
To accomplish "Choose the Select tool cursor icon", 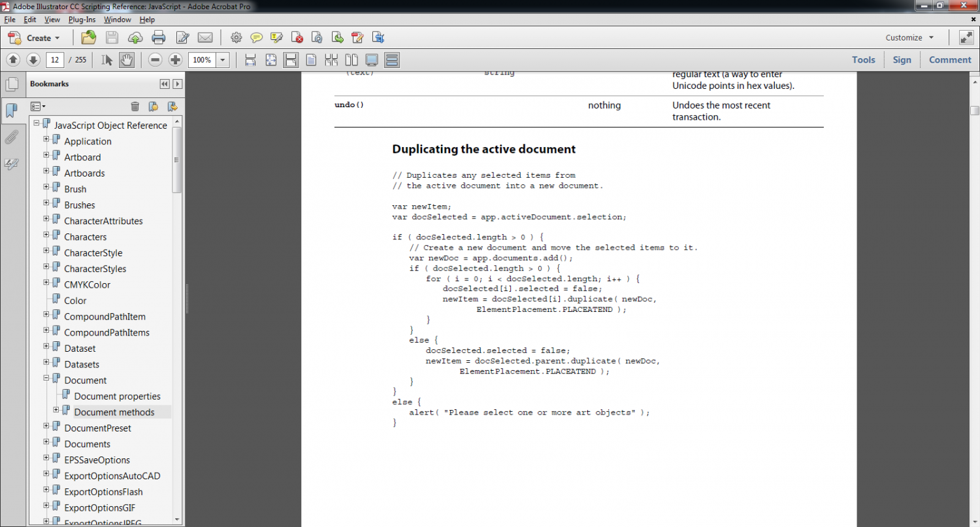I will [107, 59].
